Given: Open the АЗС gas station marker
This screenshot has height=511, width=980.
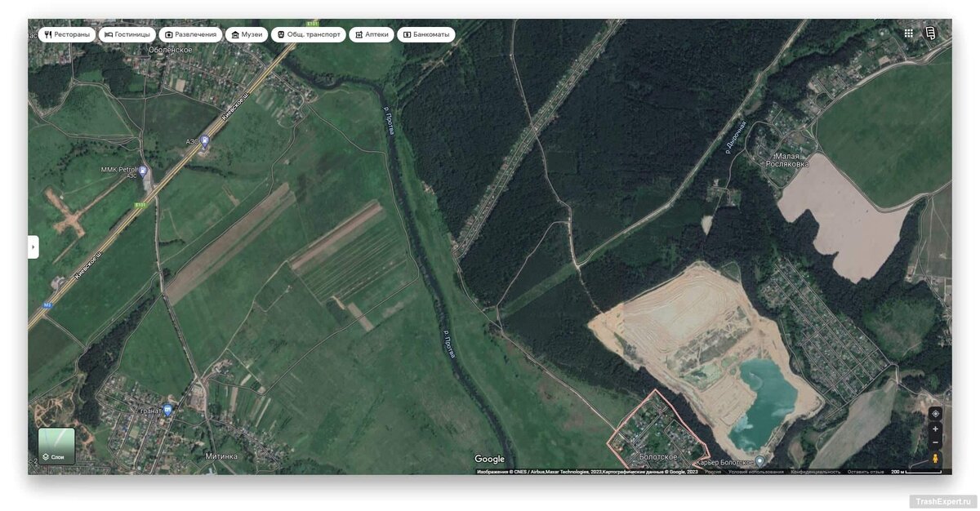Looking at the screenshot, I should [205, 141].
